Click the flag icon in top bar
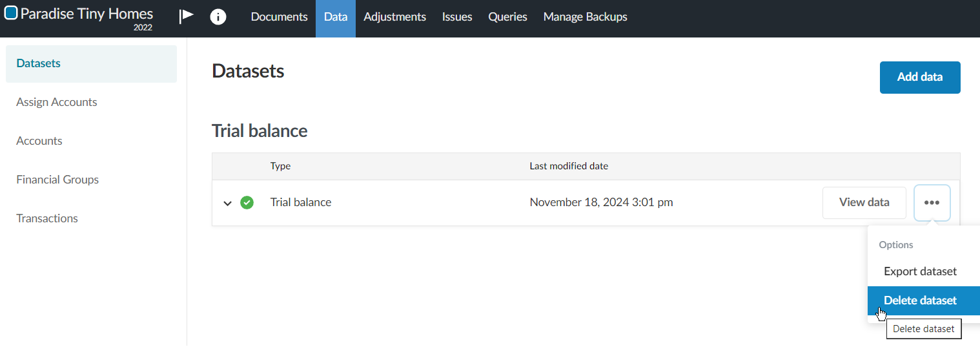The width and height of the screenshot is (980, 347). pos(187,16)
